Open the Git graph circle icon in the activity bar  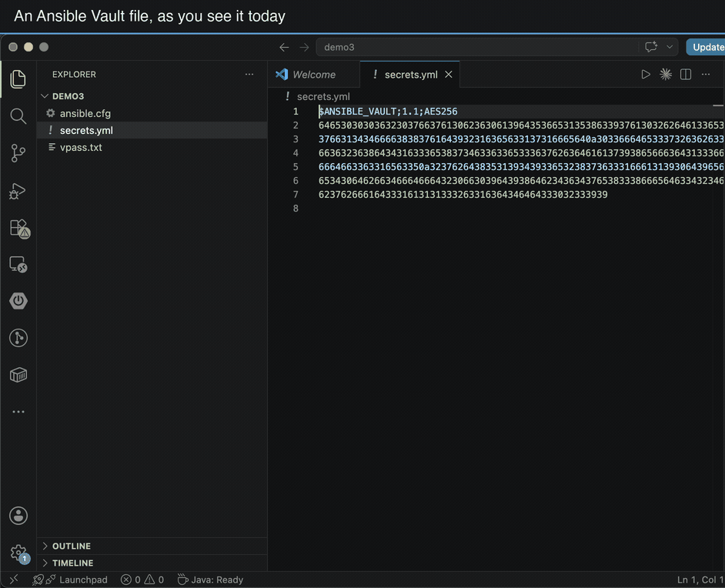18,338
